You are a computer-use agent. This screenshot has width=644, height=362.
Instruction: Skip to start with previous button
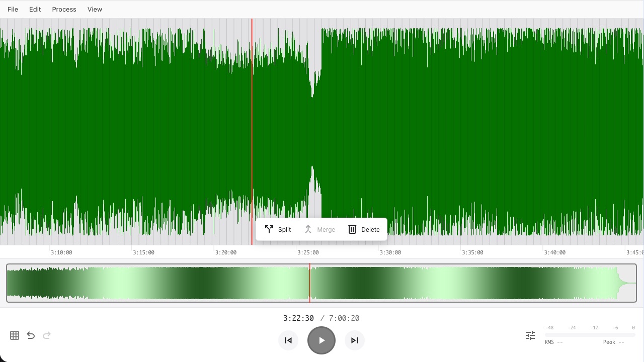288,340
